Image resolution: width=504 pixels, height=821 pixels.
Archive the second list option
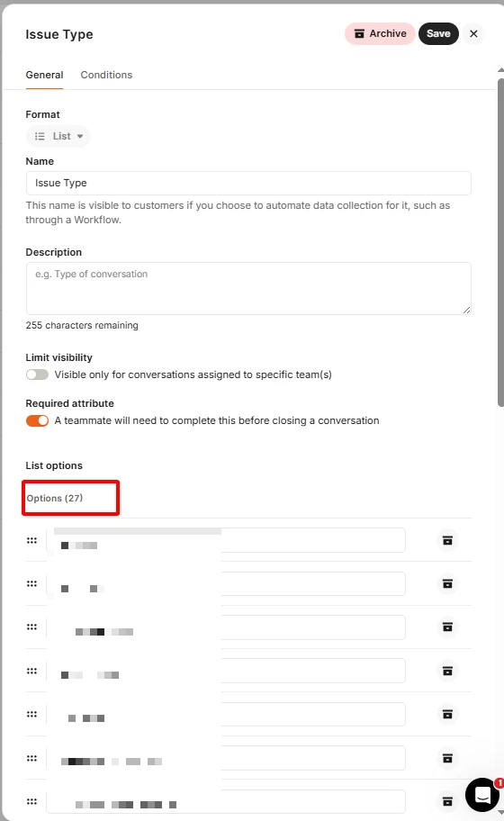[x=447, y=583]
